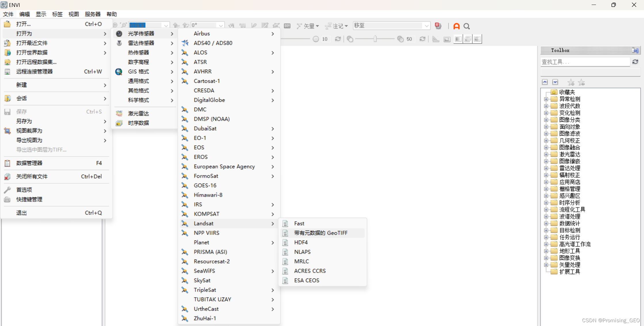Viewport: 644px width, 326px height.
Task: Refresh the Toolbox search results
Action: click(635, 62)
